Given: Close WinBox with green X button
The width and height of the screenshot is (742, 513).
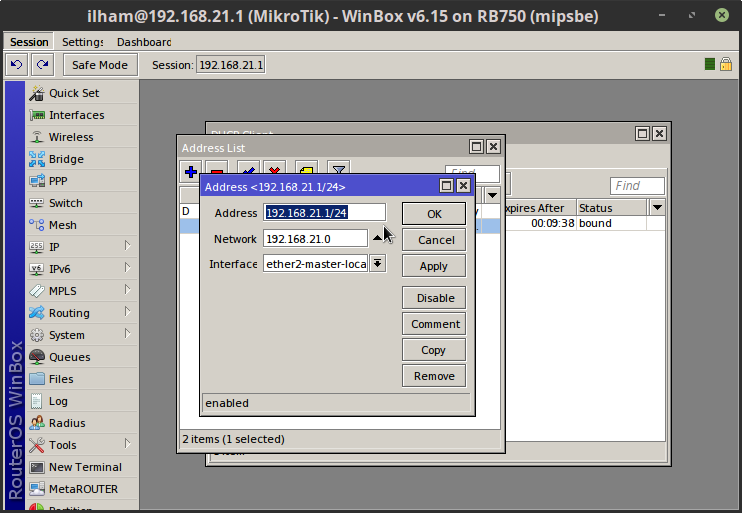Looking at the screenshot, I should pyautogui.click(x=722, y=16).
